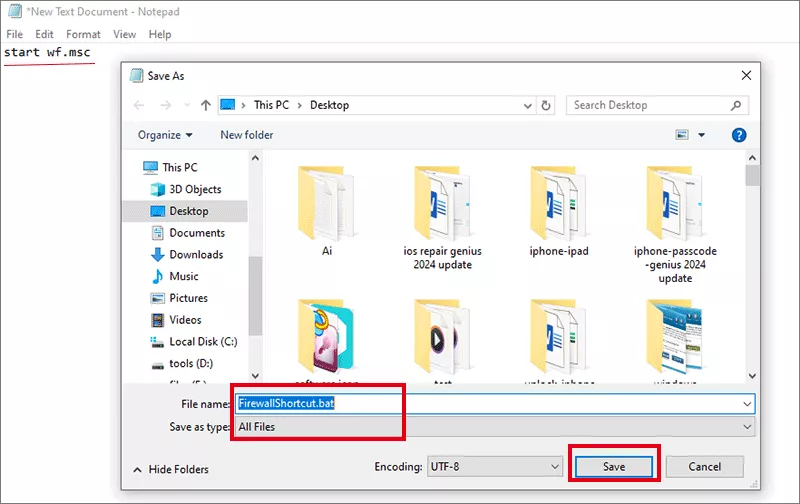Click the Forward navigation arrow in Save As
This screenshot has width=800, height=504.
[x=165, y=105]
